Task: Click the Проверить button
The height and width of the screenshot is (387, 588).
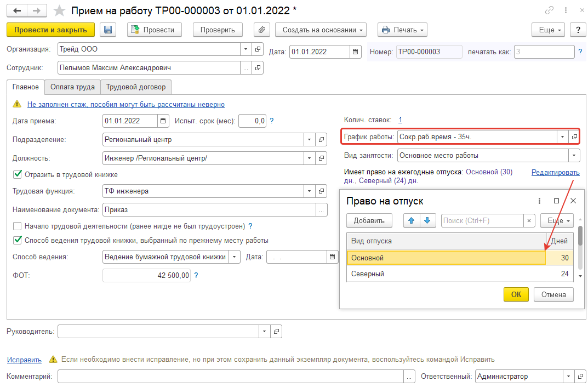Action: (x=218, y=30)
